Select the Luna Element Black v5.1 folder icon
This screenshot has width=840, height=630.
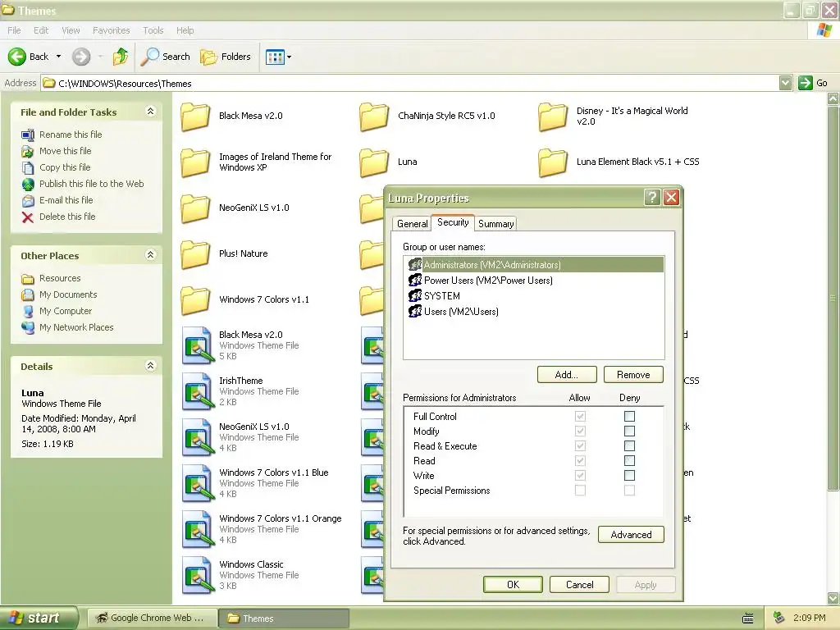553,162
